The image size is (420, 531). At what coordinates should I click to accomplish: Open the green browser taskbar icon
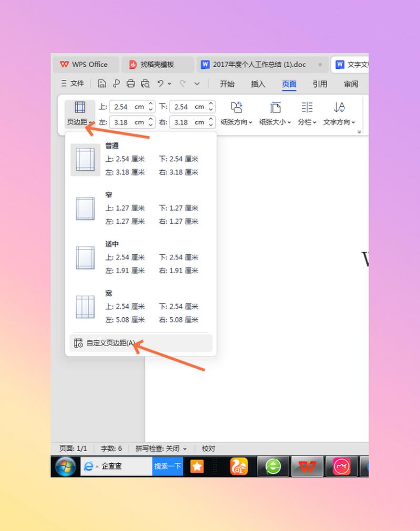pyautogui.click(x=273, y=466)
